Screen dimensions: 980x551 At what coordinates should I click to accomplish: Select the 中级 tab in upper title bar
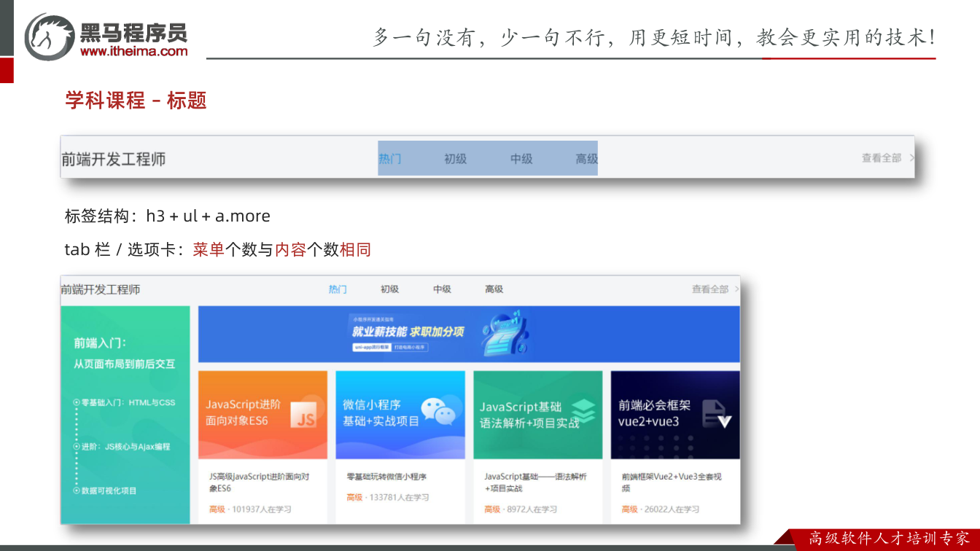point(521,158)
